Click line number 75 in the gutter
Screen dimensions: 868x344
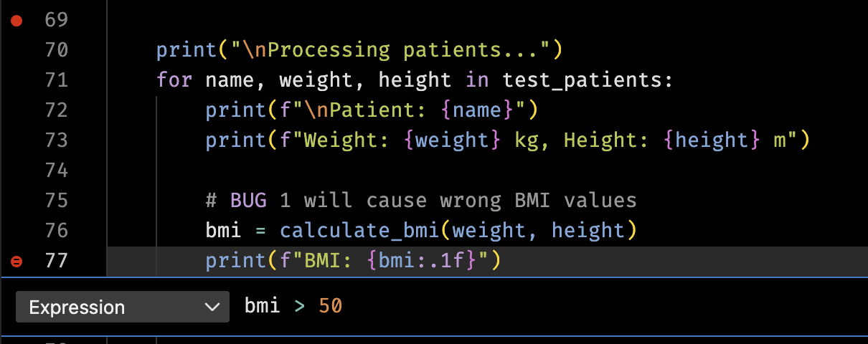[56, 200]
